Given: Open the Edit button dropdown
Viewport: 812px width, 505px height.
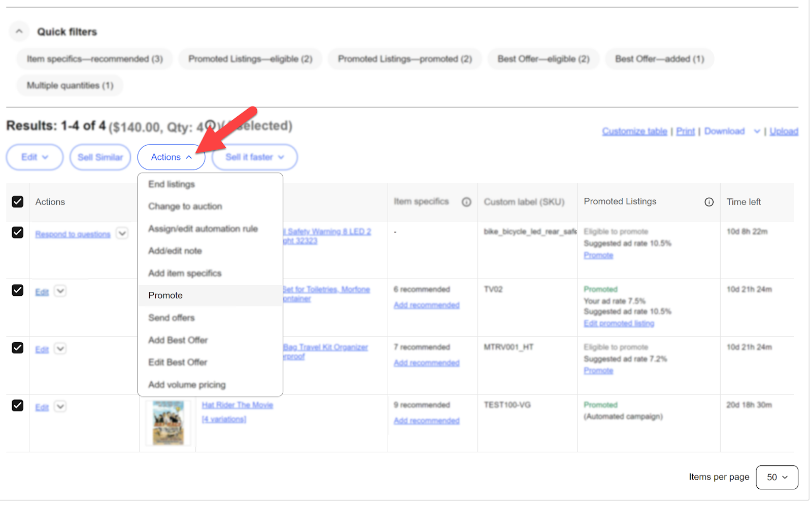Looking at the screenshot, I should [x=34, y=157].
